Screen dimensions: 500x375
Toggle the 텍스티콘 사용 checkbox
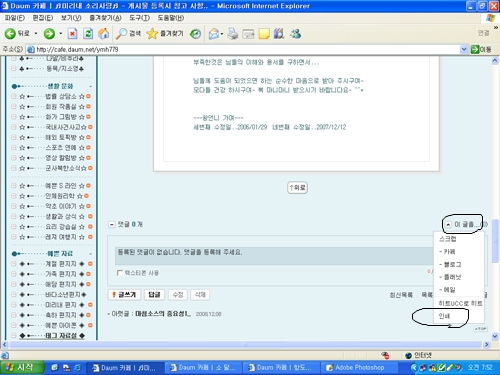[x=120, y=273]
